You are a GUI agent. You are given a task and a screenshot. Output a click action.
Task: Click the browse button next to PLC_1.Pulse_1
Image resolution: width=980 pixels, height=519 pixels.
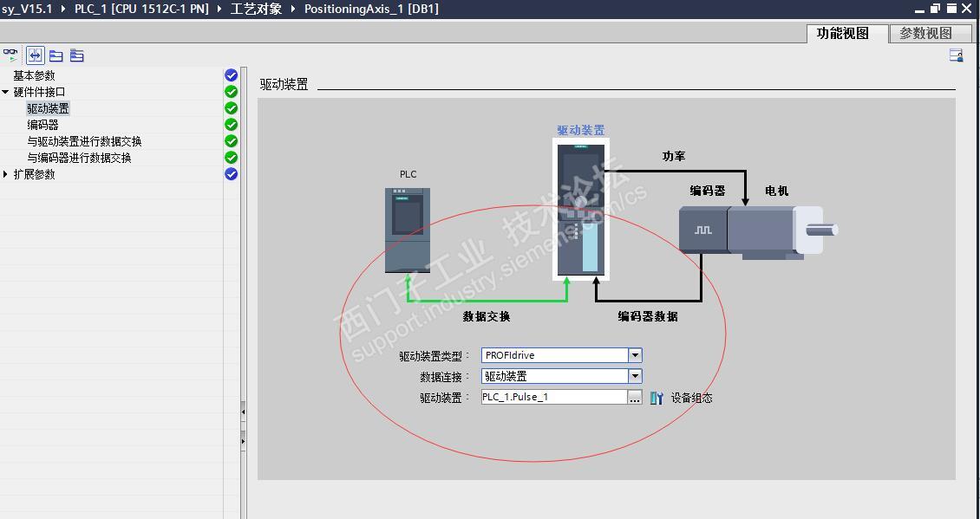click(x=635, y=397)
